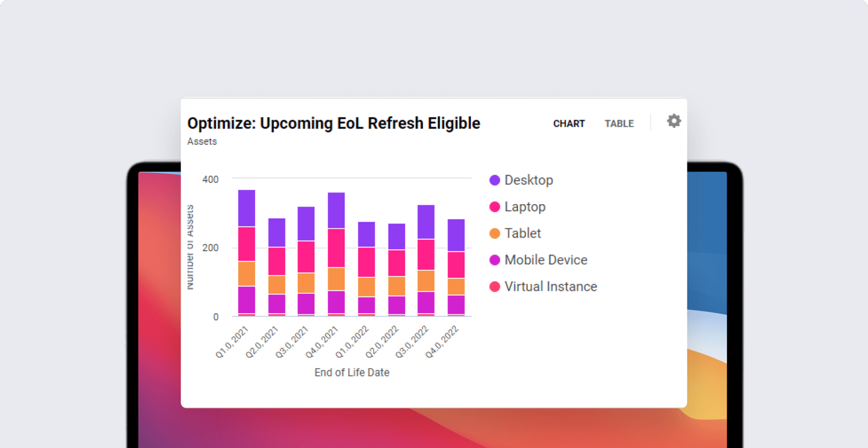Toggle the Desktop legend series
Viewport: 868px width, 448px height.
(x=528, y=180)
